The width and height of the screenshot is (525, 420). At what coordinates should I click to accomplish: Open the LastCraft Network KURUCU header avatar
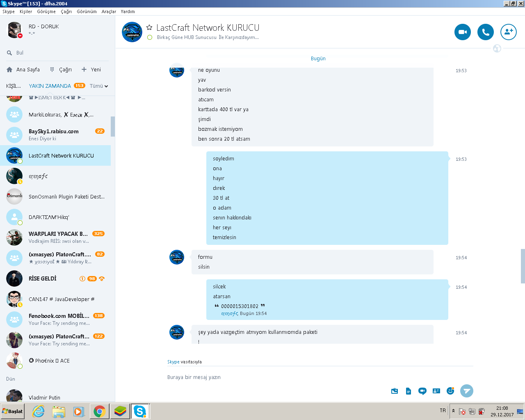coord(132,32)
